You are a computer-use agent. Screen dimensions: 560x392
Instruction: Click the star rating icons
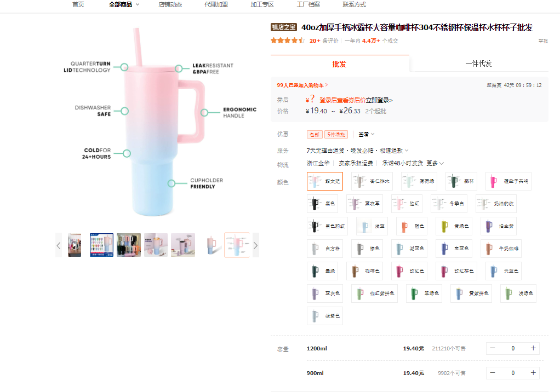(x=287, y=41)
